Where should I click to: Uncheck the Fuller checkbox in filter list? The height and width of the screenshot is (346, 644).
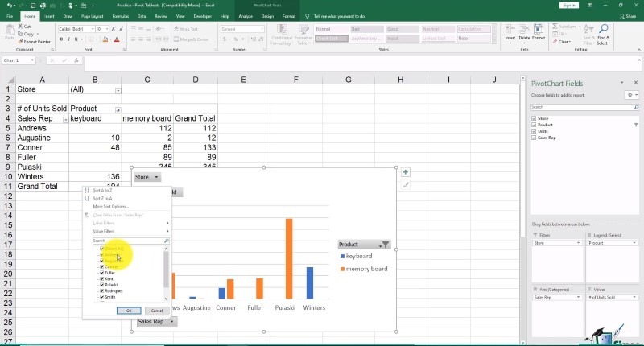tap(101, 273)
